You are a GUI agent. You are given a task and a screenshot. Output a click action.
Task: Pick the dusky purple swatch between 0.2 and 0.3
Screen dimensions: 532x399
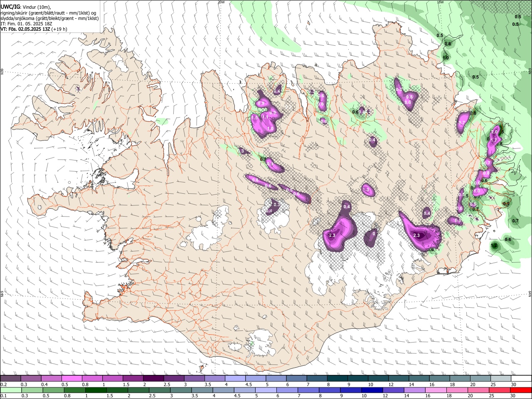coord(11,379)
